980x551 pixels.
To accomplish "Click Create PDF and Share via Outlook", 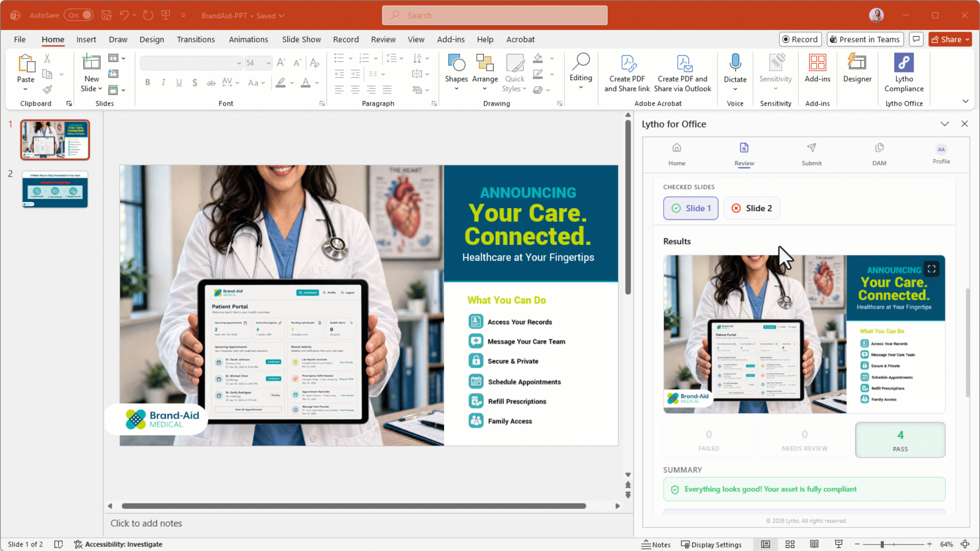I will (682, 73).
